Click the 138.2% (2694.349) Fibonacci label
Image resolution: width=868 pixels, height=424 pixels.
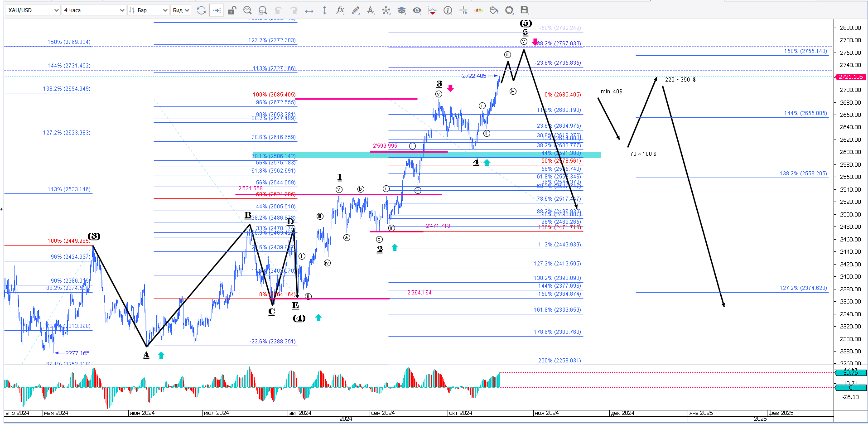click(x=67, y=89)
